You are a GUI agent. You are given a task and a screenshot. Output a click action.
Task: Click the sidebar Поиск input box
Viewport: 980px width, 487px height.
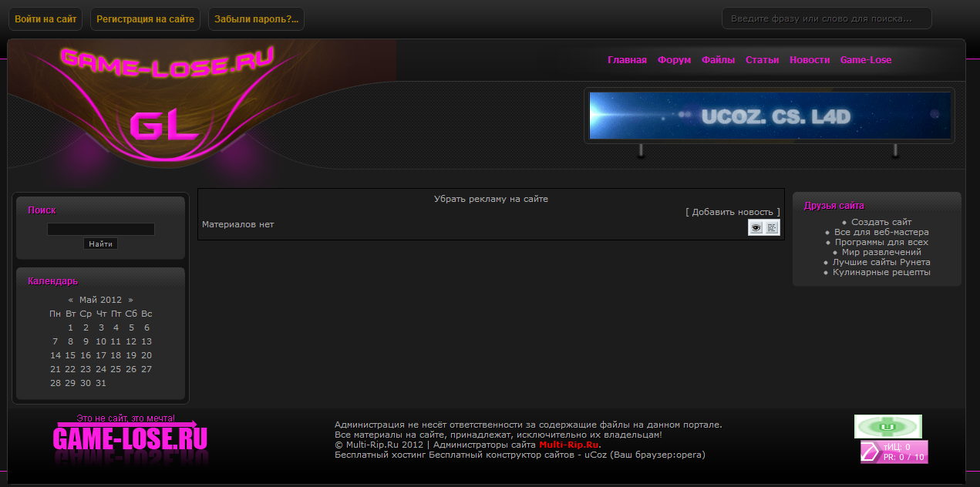click(100, 229)
